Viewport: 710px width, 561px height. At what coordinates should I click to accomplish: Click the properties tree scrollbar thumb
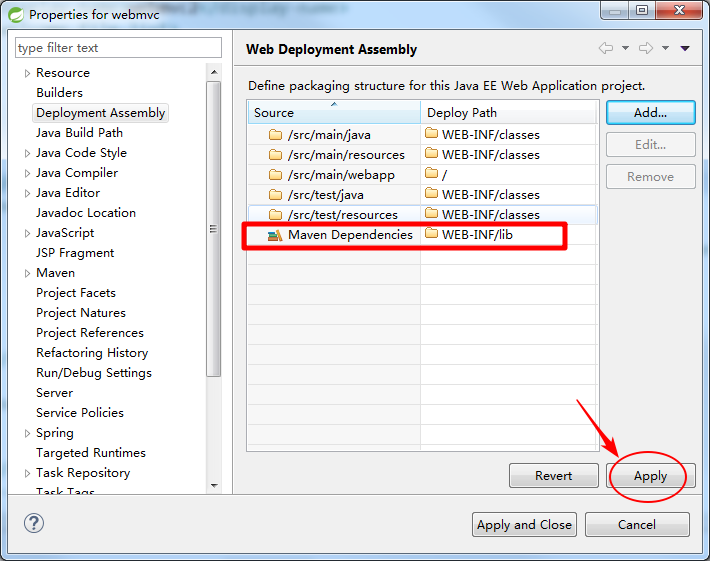(214, 229)
